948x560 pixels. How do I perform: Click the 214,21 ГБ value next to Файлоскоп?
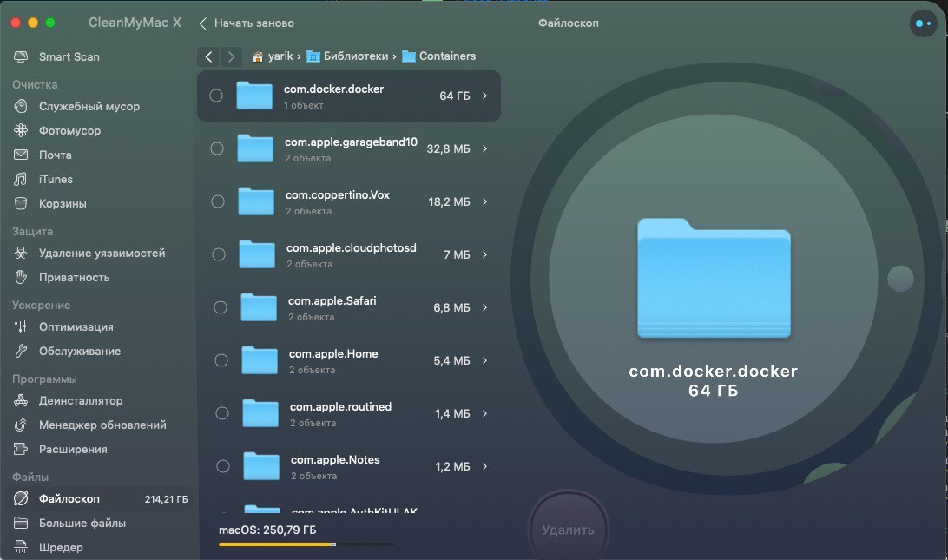167,499
